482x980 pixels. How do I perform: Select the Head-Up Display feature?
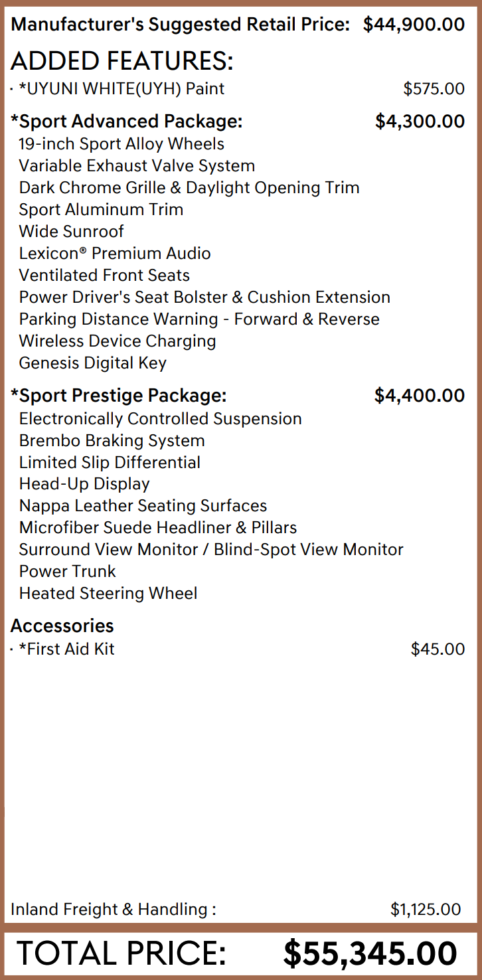(84, 484)
